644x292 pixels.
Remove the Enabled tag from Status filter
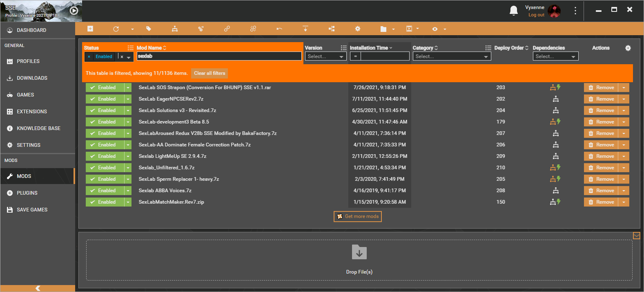[x=89, y=57]
